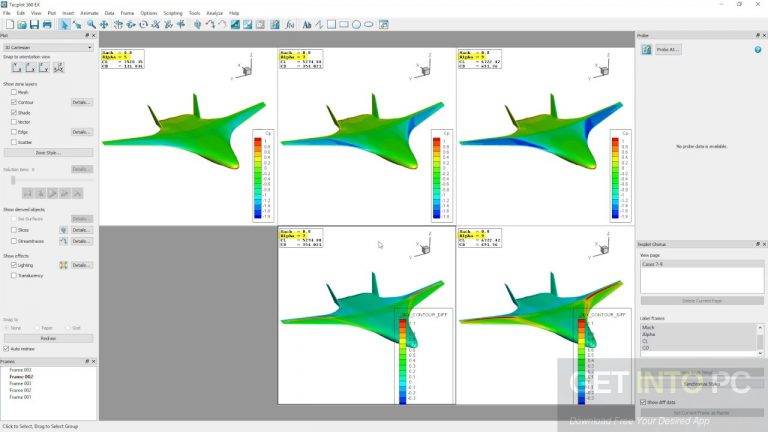
Task: Click the lighting effect icon next to Lighting
Action: [x=63, y=265]
